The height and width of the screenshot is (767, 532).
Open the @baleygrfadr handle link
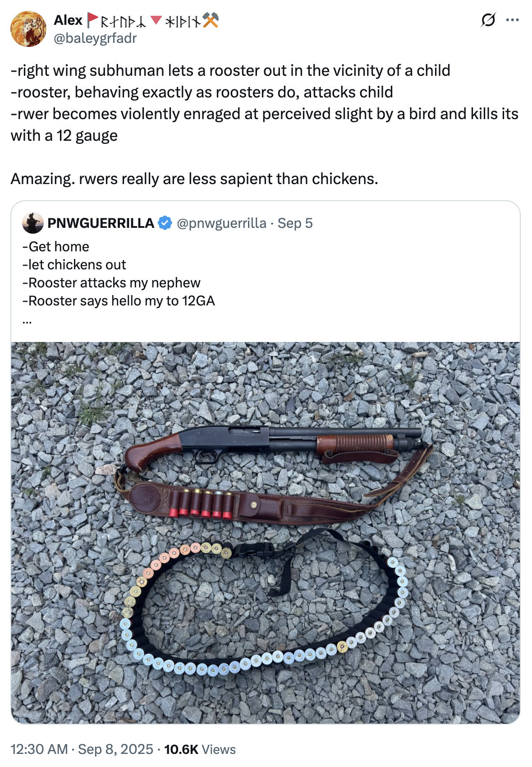(95, 38)
